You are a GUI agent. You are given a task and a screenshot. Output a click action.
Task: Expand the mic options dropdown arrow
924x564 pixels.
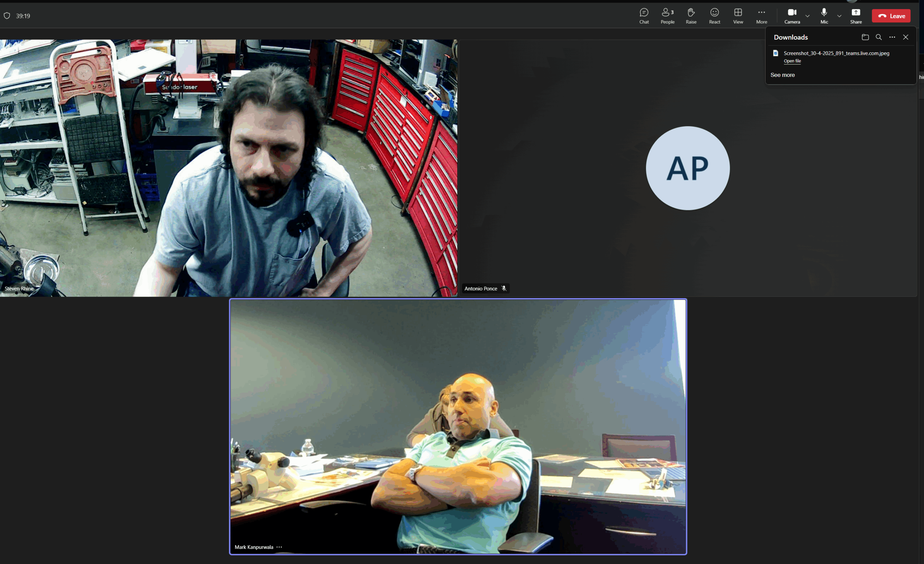[839, 16]
